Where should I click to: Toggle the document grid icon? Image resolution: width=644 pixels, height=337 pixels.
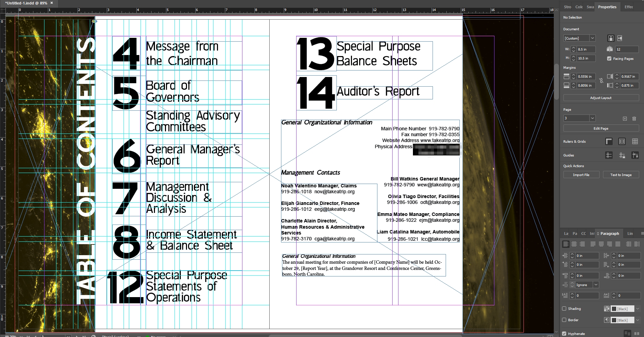[x=635, y=141]
